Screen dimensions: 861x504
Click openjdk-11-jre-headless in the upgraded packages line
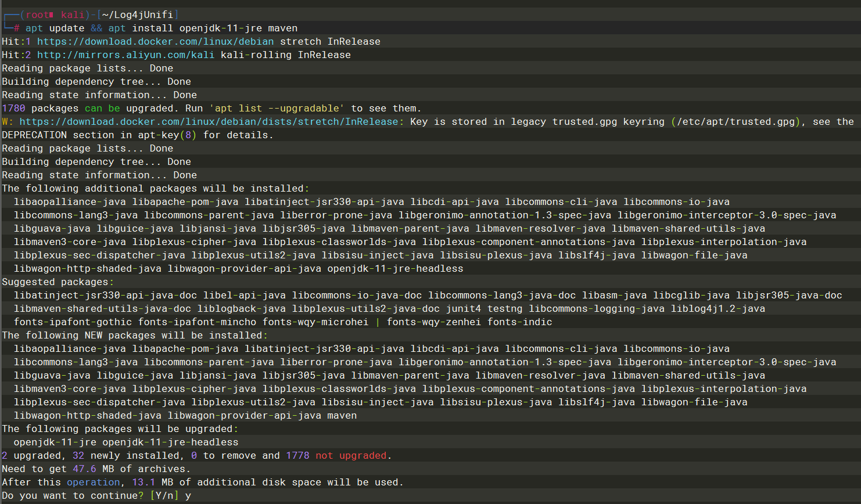pyautogui.click(x=170, y=442)
